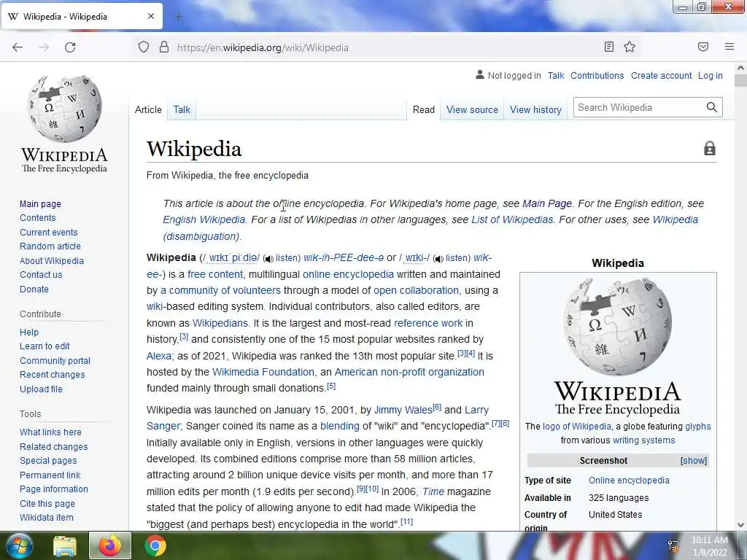Open a new tab with the plus button
The height and width of the screenshot is (560, 747).
click(179, 17)
